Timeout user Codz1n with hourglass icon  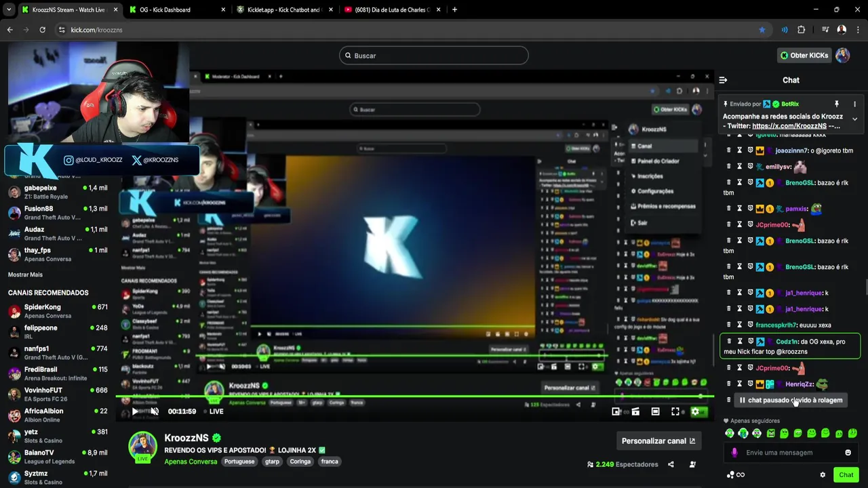click(740, 342)
